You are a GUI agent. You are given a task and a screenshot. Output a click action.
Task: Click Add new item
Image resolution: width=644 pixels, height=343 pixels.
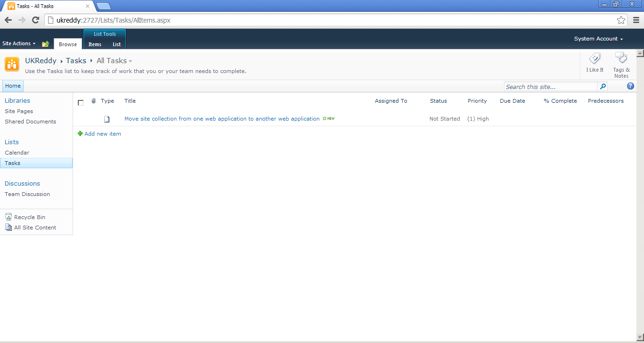pos(103,133)
